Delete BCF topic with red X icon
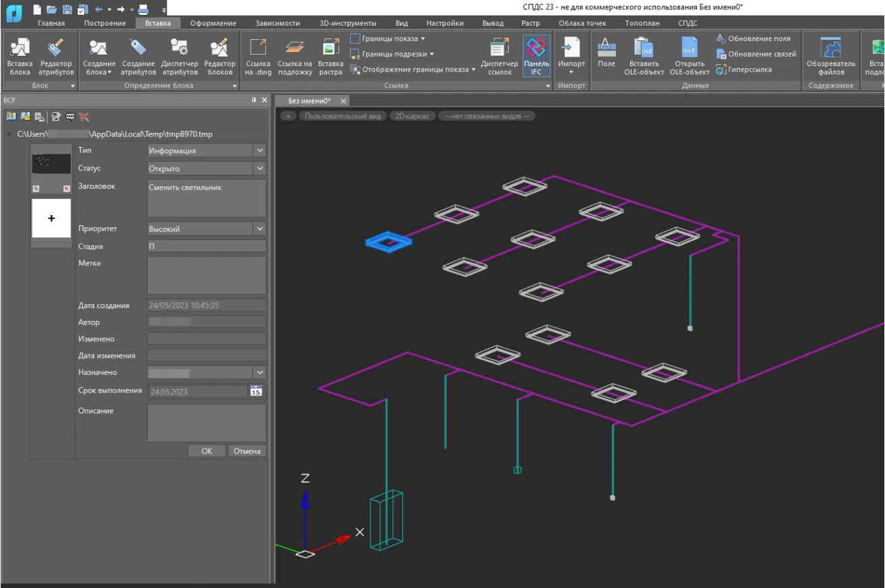 (84, 117)
